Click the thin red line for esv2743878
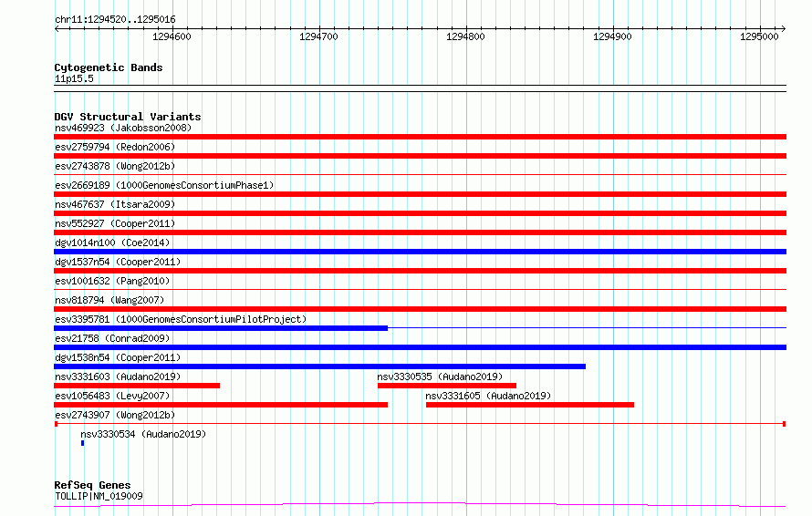 click(x=420, y=175)
